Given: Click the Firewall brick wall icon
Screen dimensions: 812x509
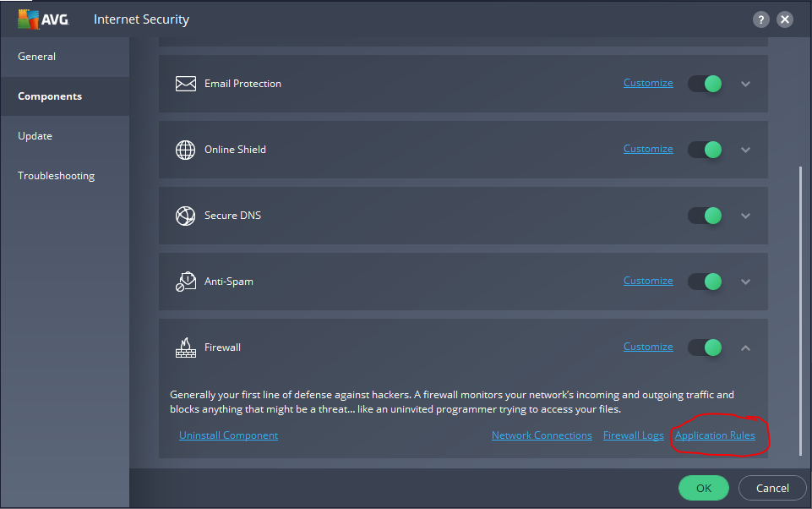Looking at the screenshot, I should [x=185, y=347].
